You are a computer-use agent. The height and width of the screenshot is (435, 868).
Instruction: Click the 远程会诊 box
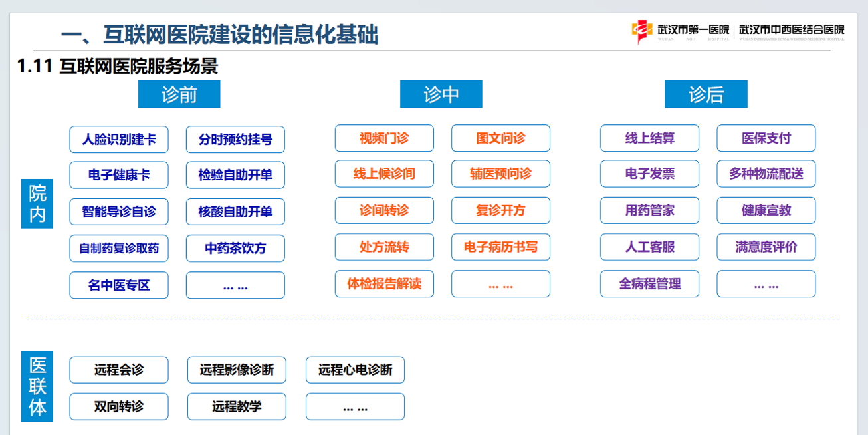[119, 370]
